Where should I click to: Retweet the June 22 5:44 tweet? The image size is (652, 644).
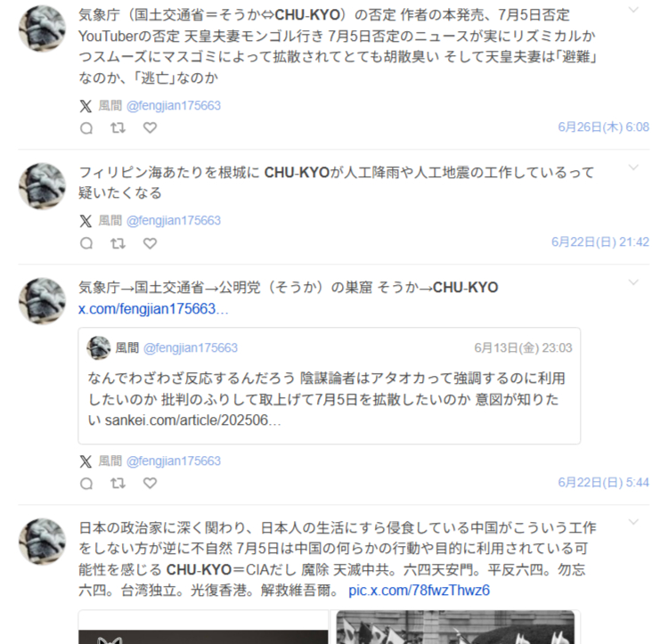(x=118, y=484)
